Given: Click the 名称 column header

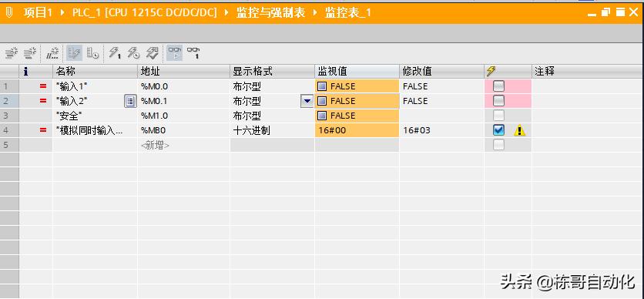Looking at the screenshot, I should [95, 72].
